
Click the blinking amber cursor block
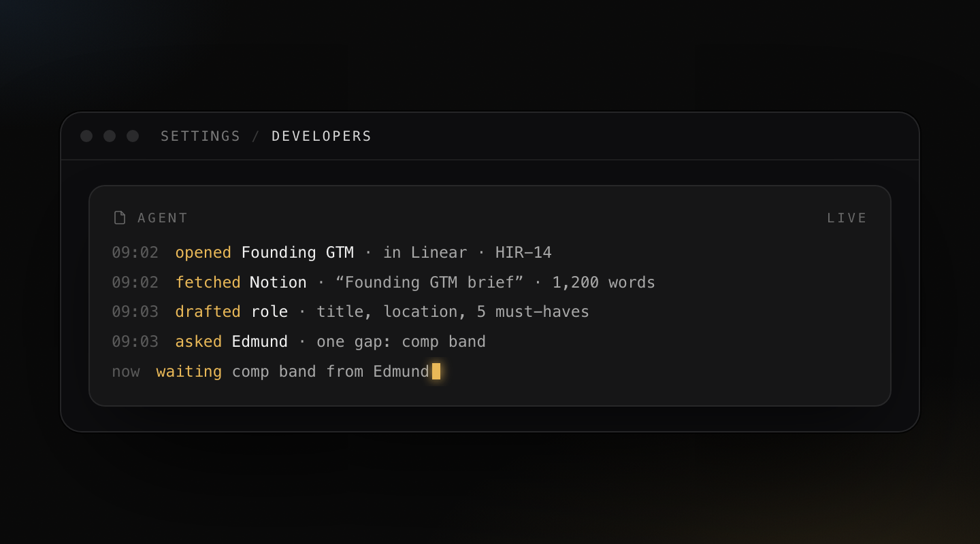pyautogui.click(x=436, y=371)
